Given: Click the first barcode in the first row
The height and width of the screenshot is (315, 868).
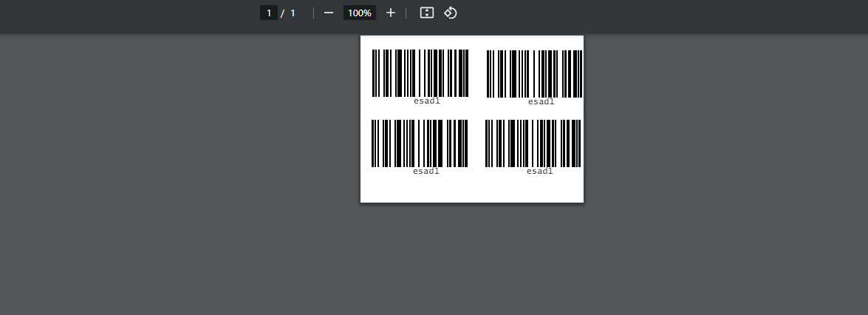Looking at the screenshot, I should (420, 73).
